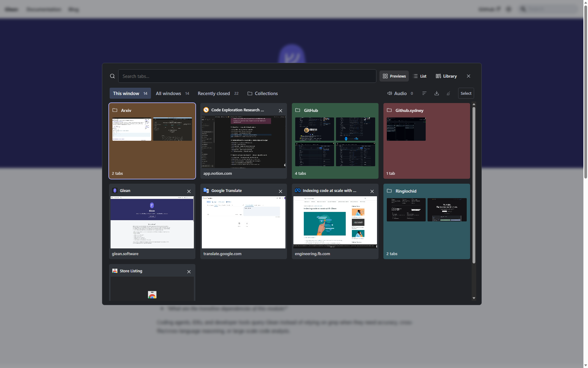Image resolution: width=588 pixels, height=368 pixels.
Task: Open the Store Listing tab preview
Action: (x=152, y=289)
